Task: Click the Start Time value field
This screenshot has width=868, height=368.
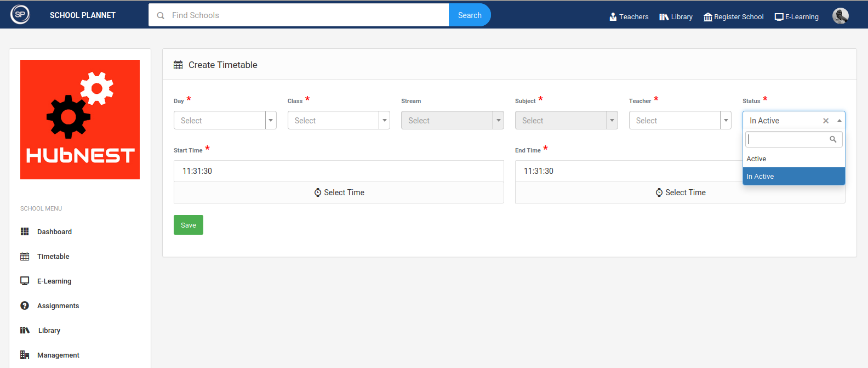Action: click(x=339, y=171)
